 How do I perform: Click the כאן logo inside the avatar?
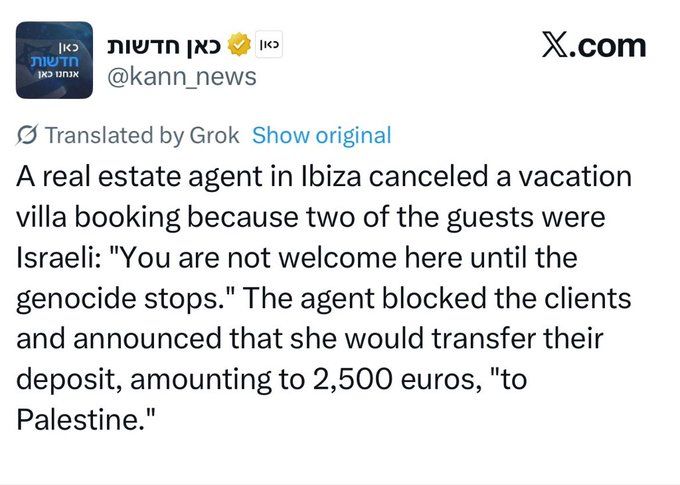(68, 46)
